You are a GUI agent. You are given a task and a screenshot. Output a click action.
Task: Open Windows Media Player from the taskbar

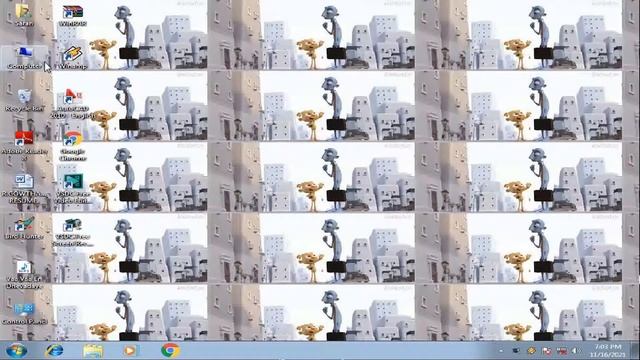130,350
